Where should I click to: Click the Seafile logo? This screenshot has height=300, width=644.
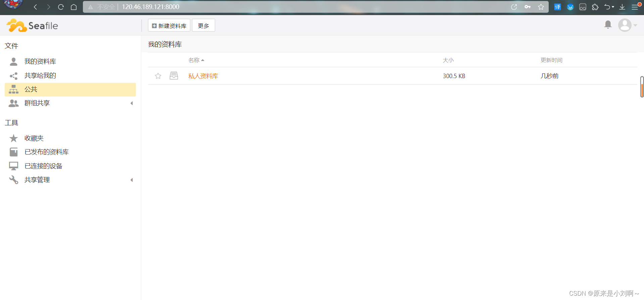click(32, 25)
